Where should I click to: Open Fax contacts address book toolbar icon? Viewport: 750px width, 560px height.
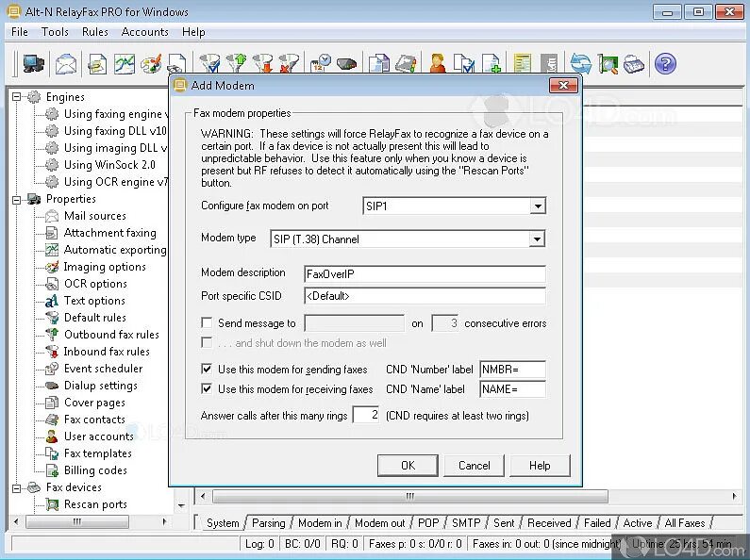click(x=406, y=63)
